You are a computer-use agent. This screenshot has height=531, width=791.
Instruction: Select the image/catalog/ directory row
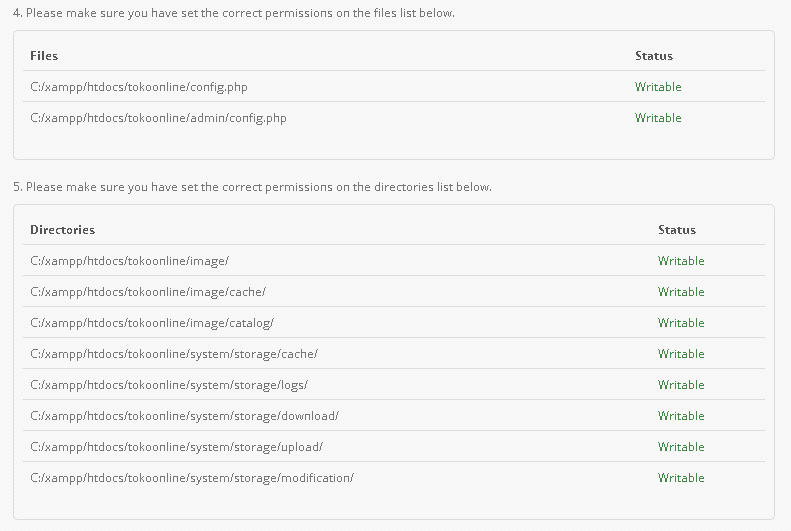pos(151,323)
